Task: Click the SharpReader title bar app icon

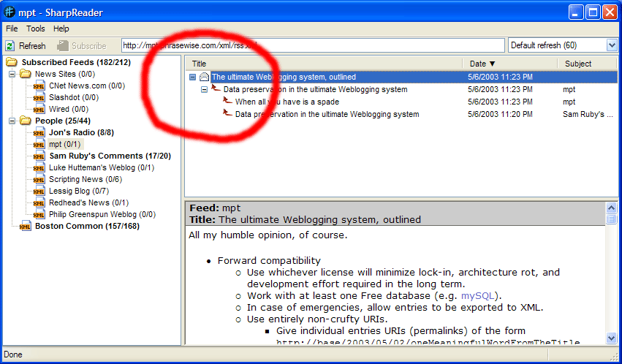Action: (10, 12)
